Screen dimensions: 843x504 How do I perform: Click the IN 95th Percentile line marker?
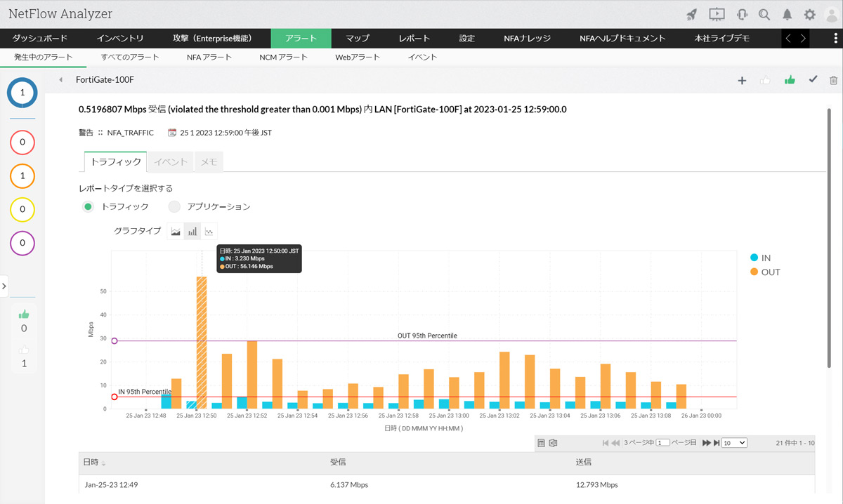click(115, 397)
